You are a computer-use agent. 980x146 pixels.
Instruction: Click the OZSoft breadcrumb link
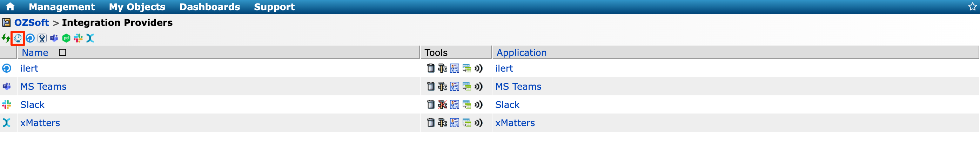pyautogui.click(x=32, y=23)
